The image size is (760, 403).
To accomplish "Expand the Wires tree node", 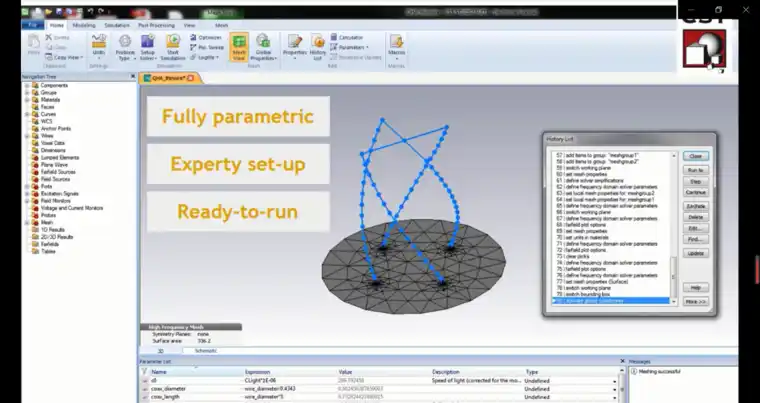I will tap(27, 136).
